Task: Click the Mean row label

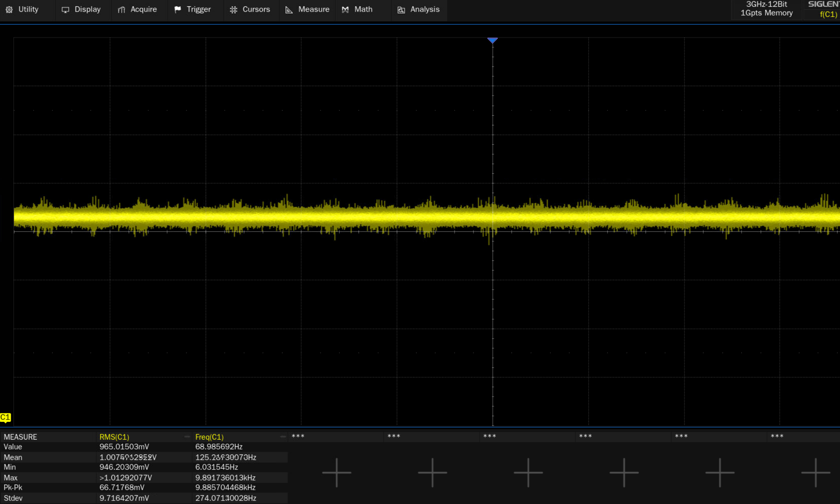Action: [x=13, y=457]
